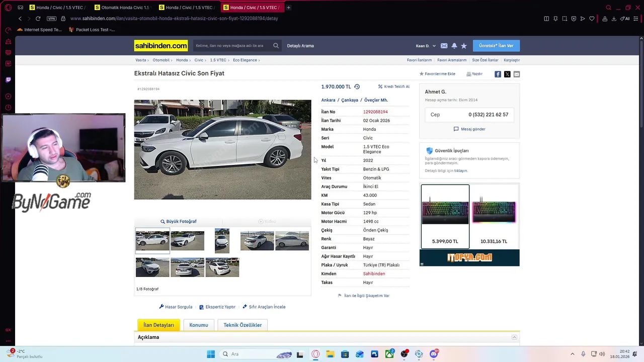Share listing on Facebook
Screen dimensions: 644x362
pyautogui.click(x=498, y=74)
